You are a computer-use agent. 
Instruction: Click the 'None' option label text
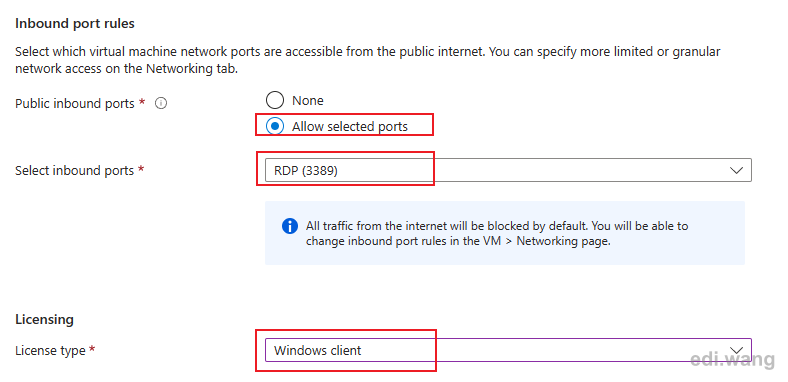(x=308, y=101)
